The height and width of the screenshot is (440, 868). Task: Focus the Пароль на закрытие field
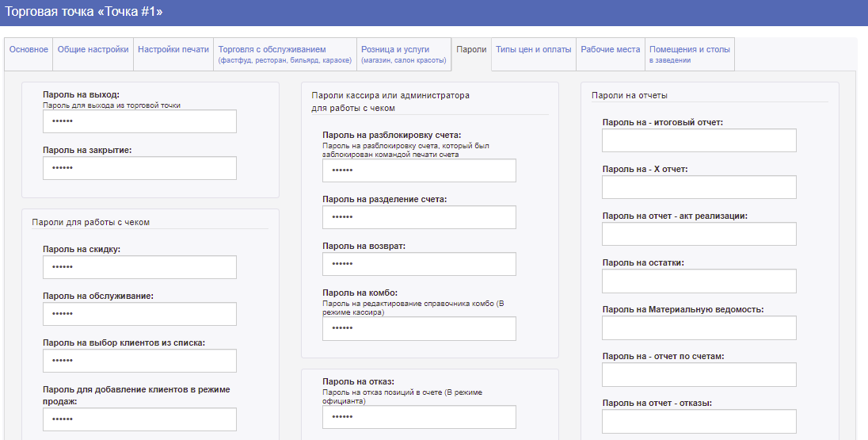[139, 168]
